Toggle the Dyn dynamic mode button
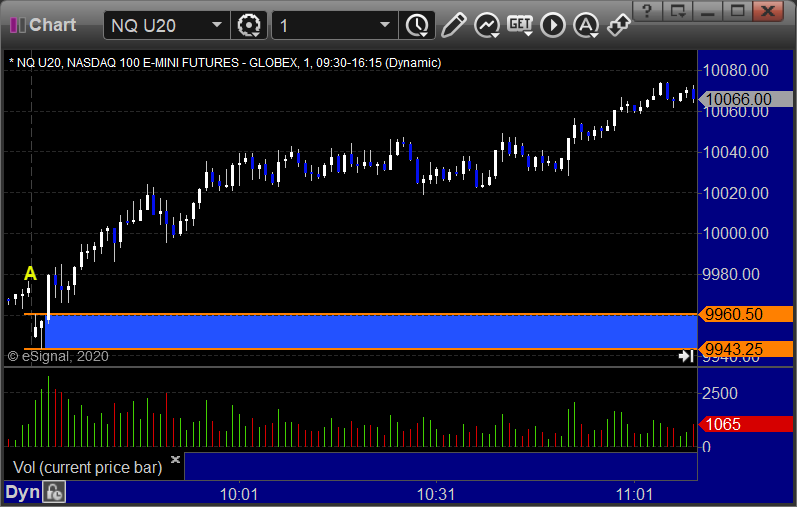This screenshot has height=507, width=797. (x=22, y=492)
